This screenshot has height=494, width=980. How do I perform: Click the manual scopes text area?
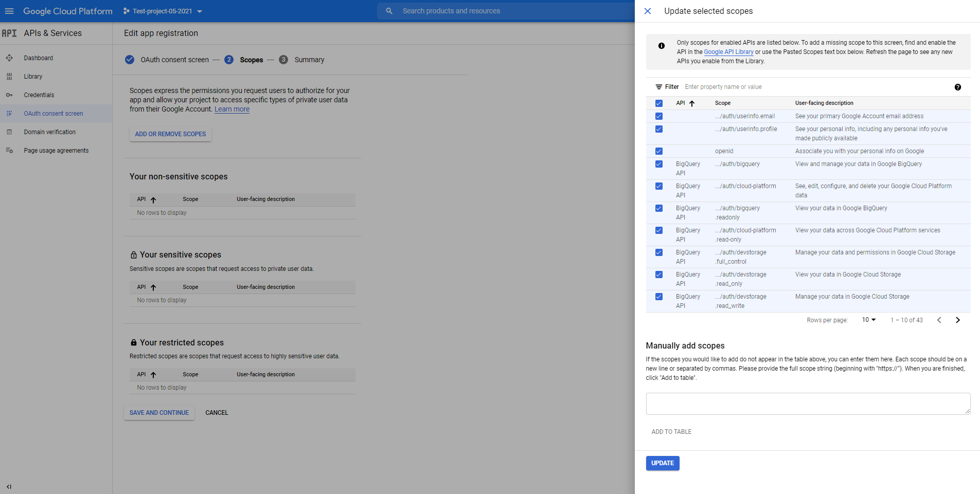[808, 404]
